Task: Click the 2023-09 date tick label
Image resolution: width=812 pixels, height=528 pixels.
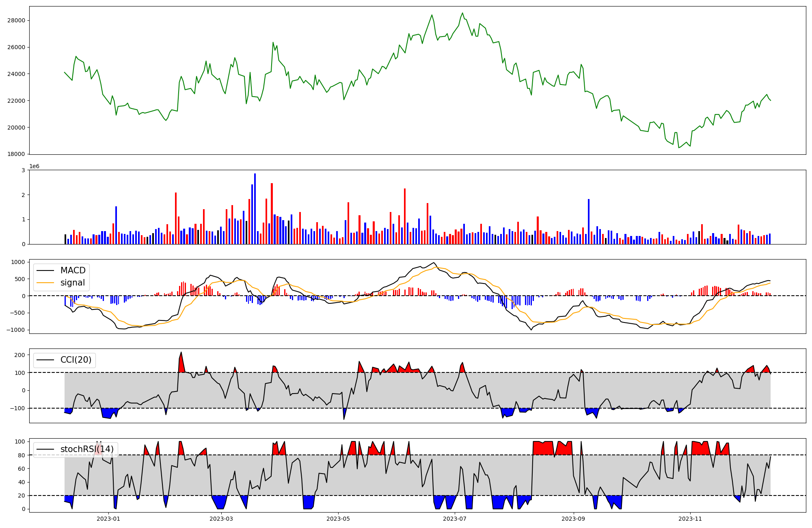Action: pyautogui.click(x=574, y=519)
